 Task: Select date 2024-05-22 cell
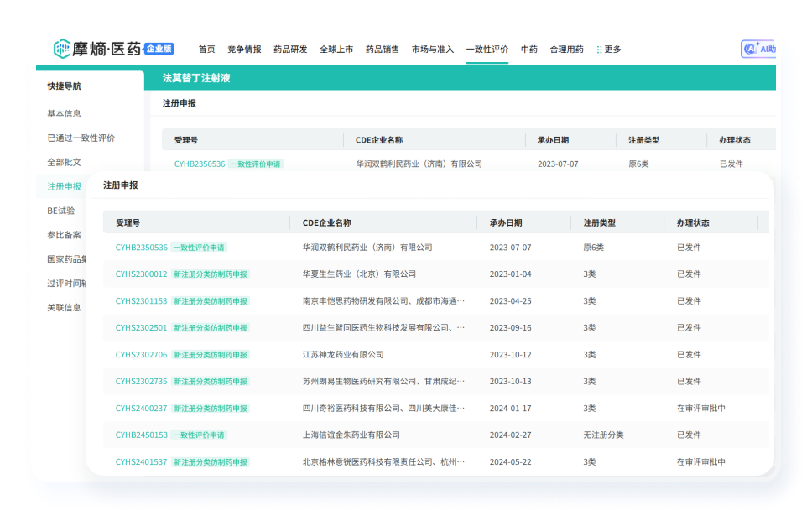click(x=511, y=462)
